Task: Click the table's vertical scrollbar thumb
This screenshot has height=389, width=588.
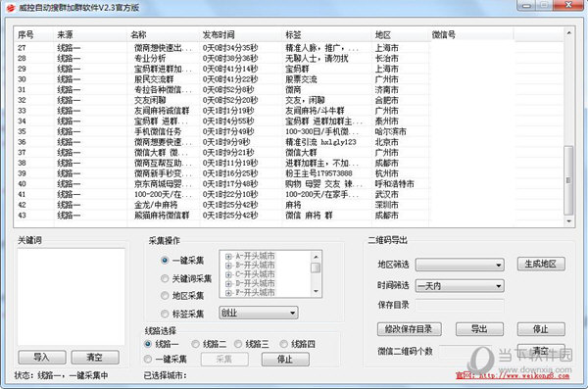Action: (x=568, y=180)
